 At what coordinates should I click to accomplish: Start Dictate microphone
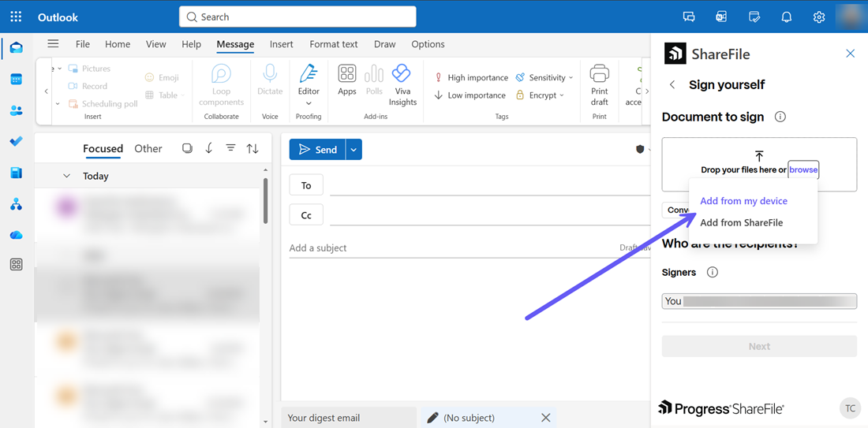(270, 80)
